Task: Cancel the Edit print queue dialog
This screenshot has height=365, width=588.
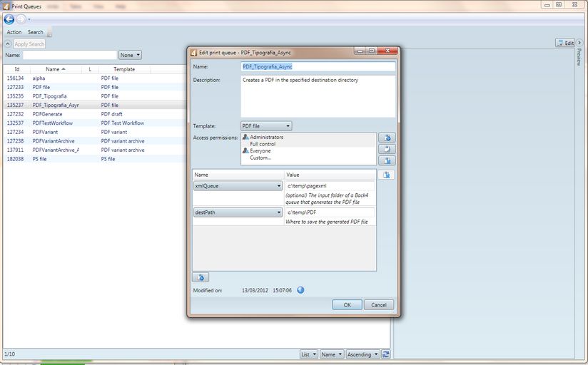Action: coord(379,304)
